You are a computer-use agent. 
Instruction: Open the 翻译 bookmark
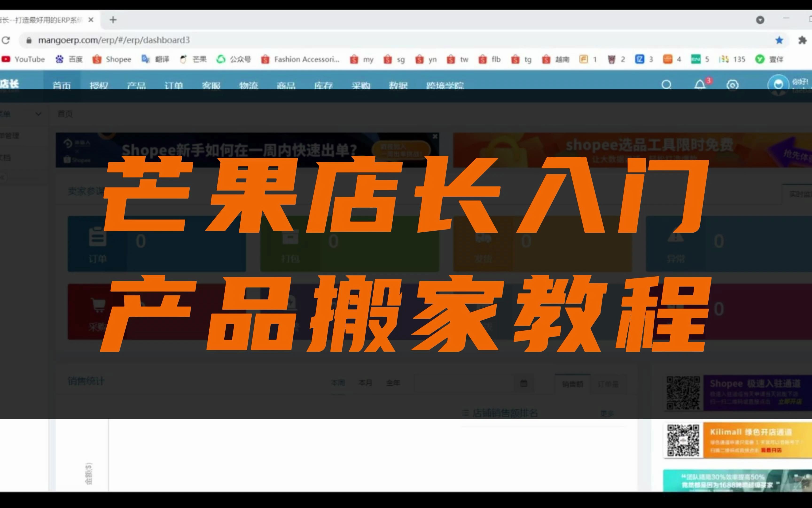pyautogui.click(x=155, y=60)
